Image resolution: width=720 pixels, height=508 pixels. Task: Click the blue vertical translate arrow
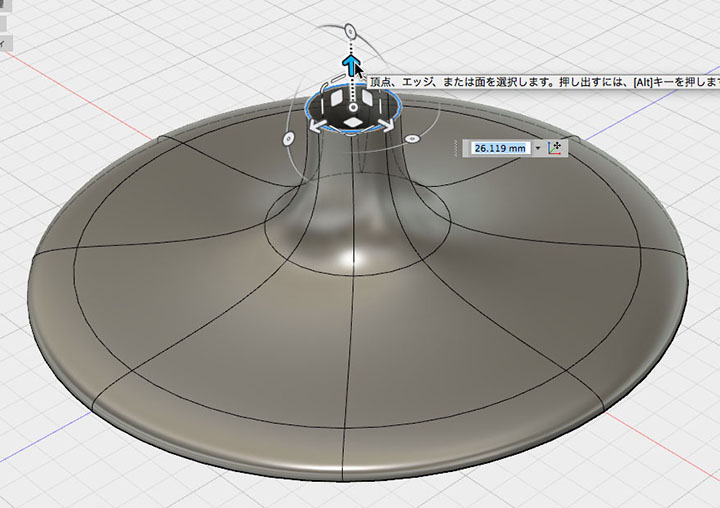[351, 65]
